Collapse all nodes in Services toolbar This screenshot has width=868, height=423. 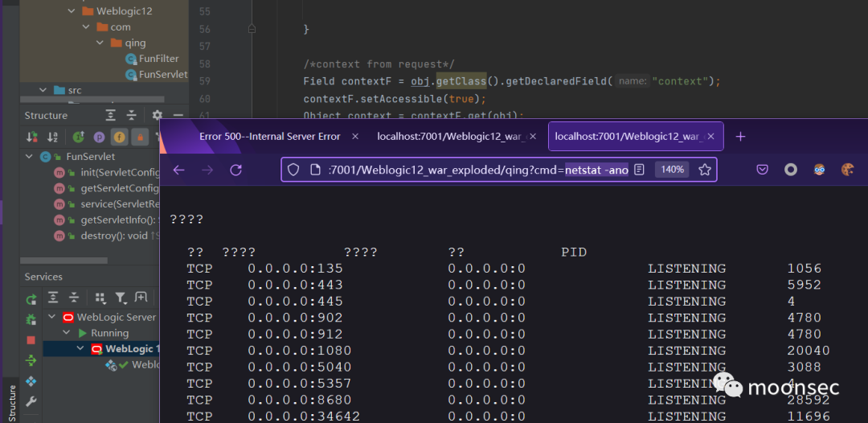[74, 298]
